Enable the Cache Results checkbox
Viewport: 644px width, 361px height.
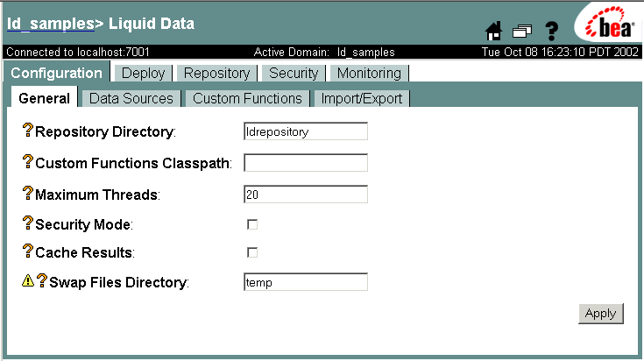pos(252,252)
